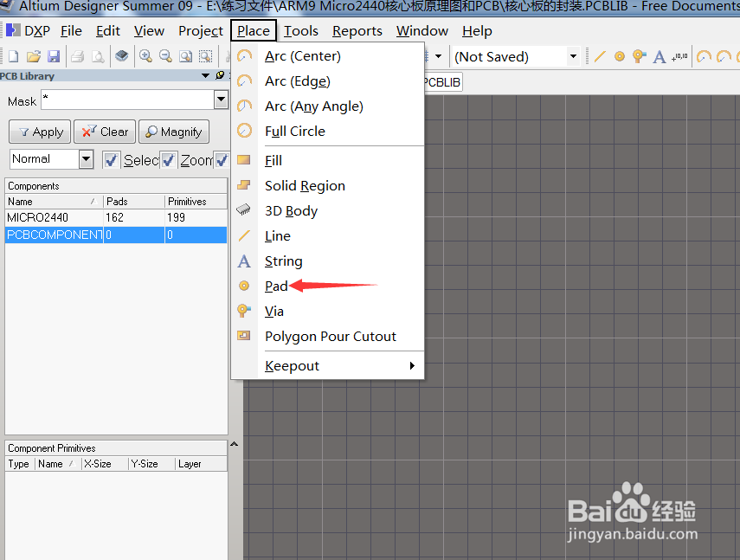Expand the Keepout submenu
Screen dimensions: 740x560
(412, 365)
